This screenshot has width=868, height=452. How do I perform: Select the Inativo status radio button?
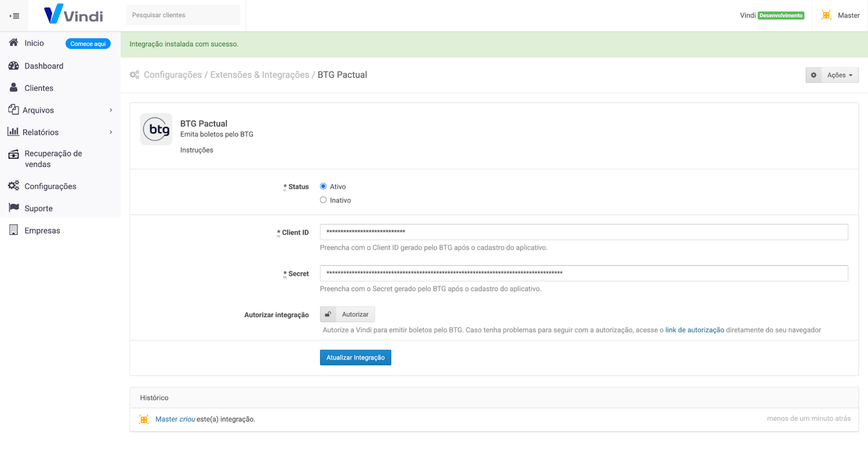pyautogui.click(x=323, y=200)
